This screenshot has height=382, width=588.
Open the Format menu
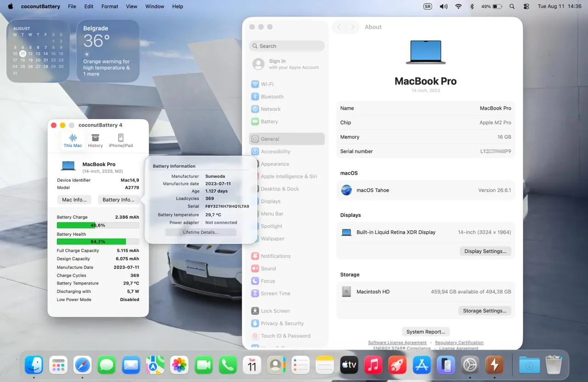point(110,6)
